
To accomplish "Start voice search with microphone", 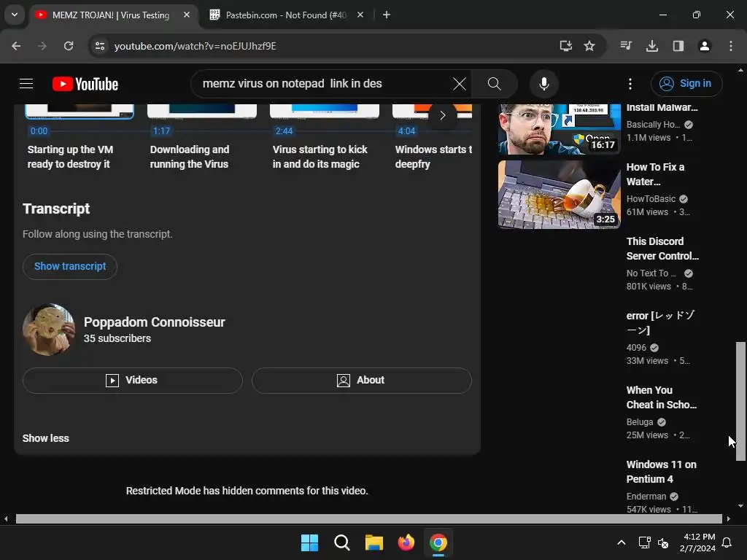I will point(543,84).
